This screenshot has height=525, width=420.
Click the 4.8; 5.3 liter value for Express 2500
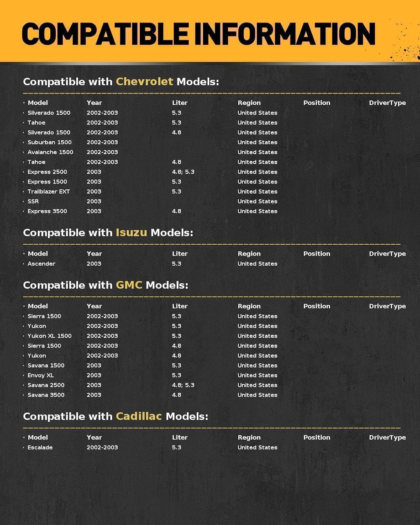[x=183, y=172]
